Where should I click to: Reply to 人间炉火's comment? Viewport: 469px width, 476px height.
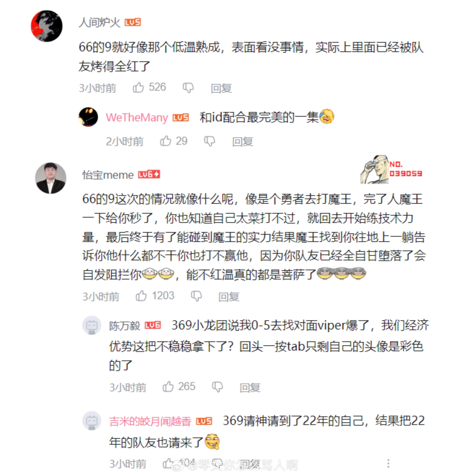(221, 88)
